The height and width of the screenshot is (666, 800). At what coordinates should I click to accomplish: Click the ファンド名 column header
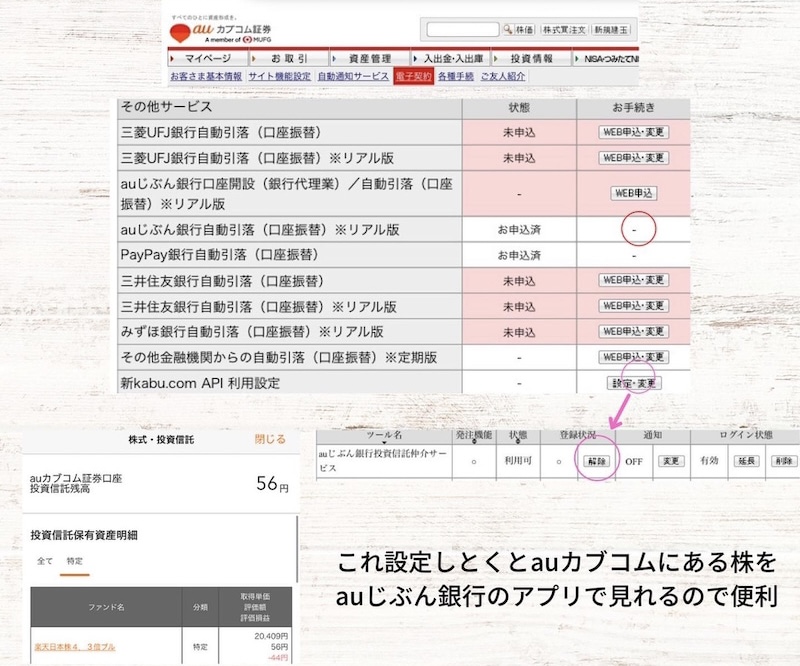106,607
